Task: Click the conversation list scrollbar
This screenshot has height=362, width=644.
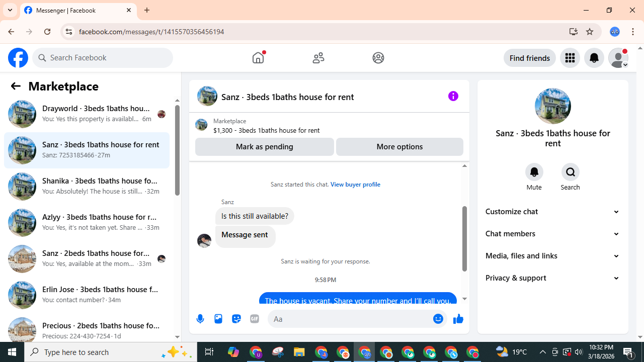Action: [177, 150]
